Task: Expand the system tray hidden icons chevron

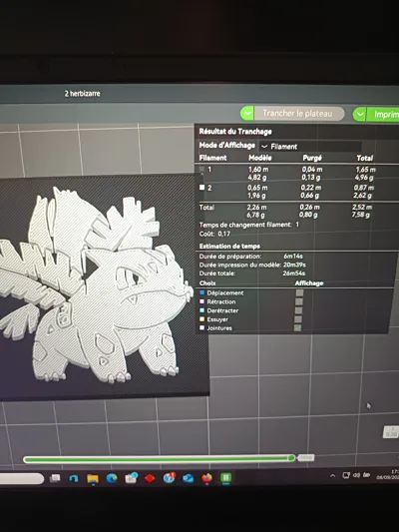Action: tap(333, 476)
